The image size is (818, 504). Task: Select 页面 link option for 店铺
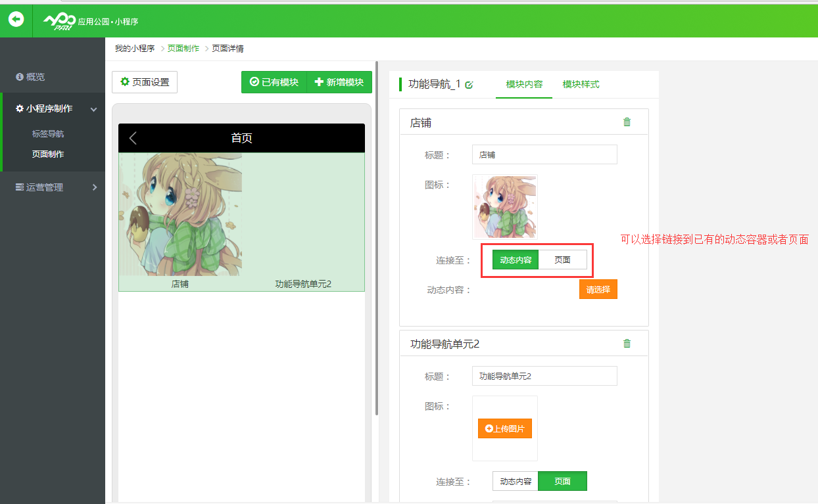point(562,260)
